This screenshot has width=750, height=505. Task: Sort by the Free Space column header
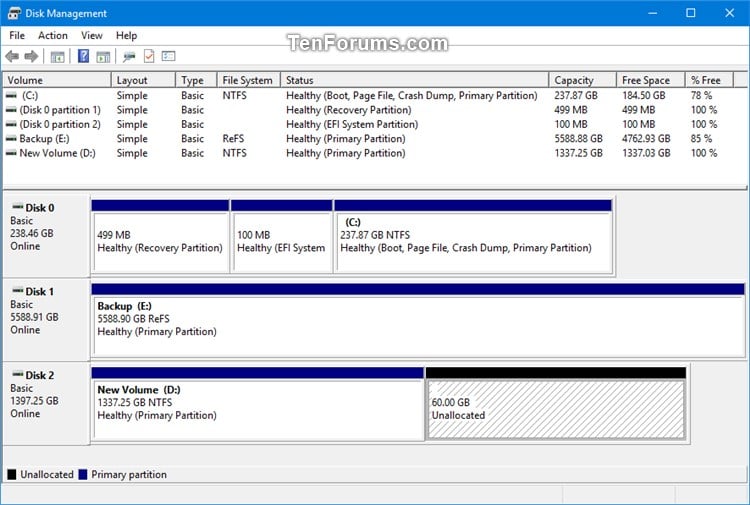(651, 80)
